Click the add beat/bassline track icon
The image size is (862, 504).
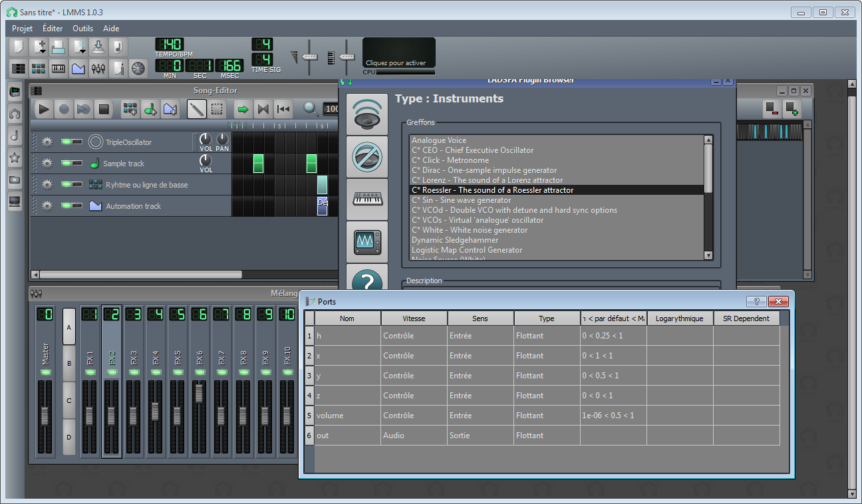(130, 109)
